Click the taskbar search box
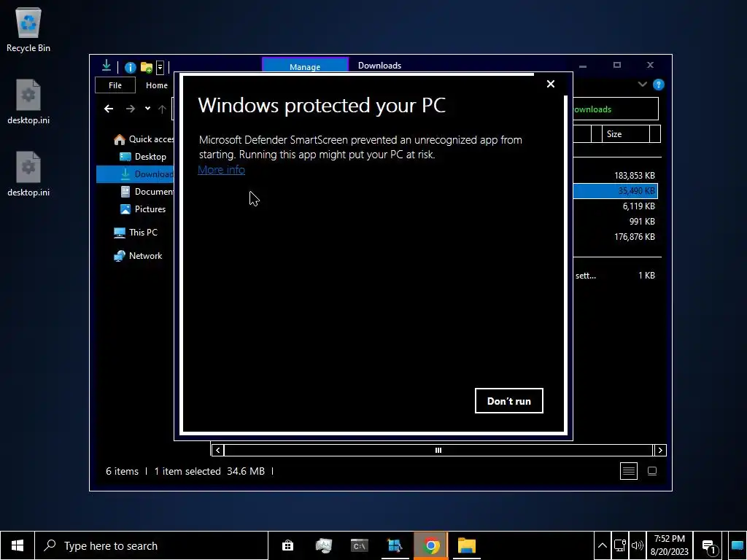The height and width of the screenshot is (560, 747). [152, 545]
